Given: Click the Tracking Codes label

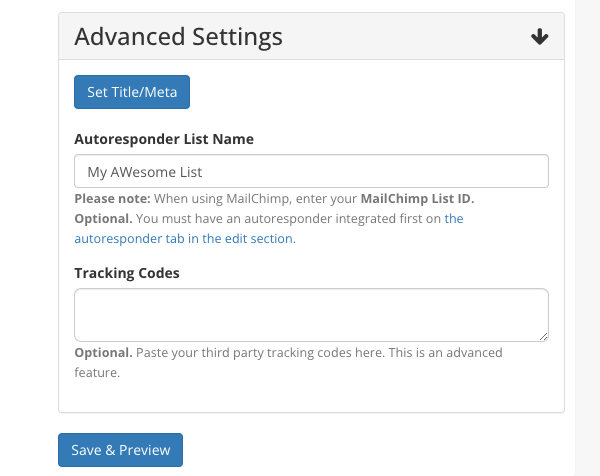Looking at the screenshot, I should coord(127,272).
